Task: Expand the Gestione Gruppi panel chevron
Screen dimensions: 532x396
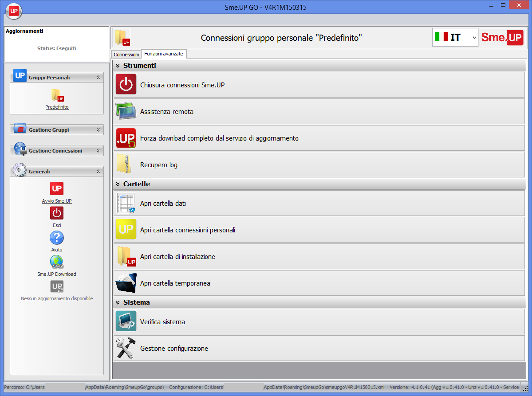Action: coord(99,130)
